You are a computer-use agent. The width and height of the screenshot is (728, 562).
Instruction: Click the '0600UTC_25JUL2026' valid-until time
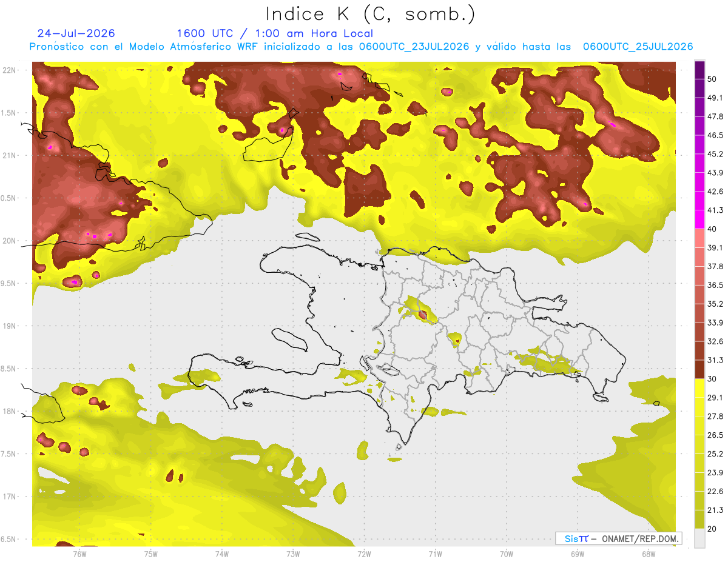pos(638,47)
